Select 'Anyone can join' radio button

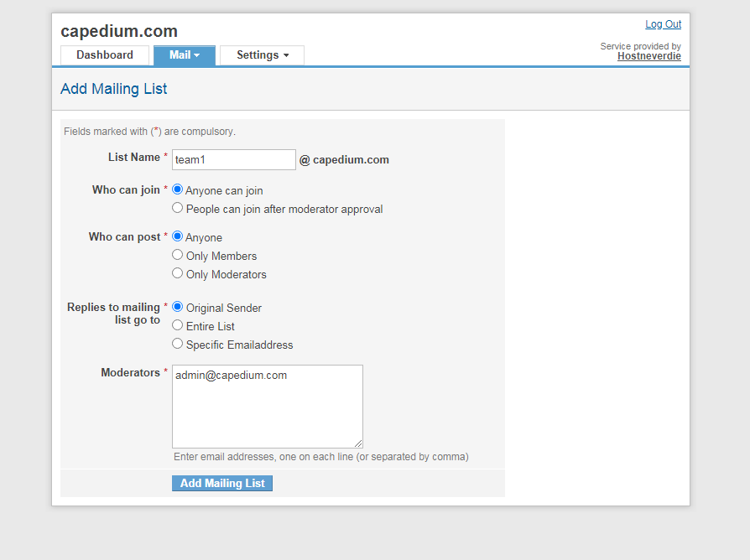click(177, 189)
